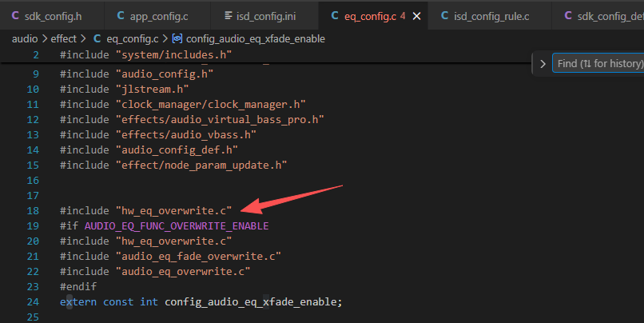Click config_audio_eq_xfade_enable identifier on line 24
Viewport: 644px width, 323px height.
tap(251, 302)
